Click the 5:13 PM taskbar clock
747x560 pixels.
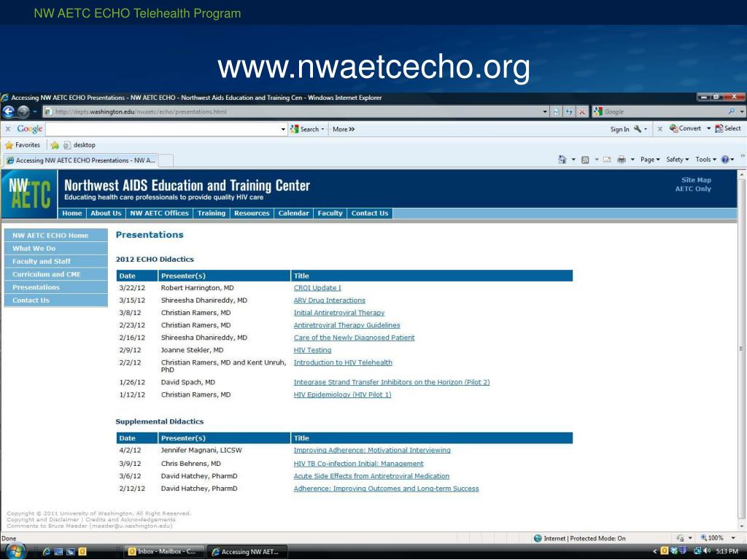(x=727, y=551)
